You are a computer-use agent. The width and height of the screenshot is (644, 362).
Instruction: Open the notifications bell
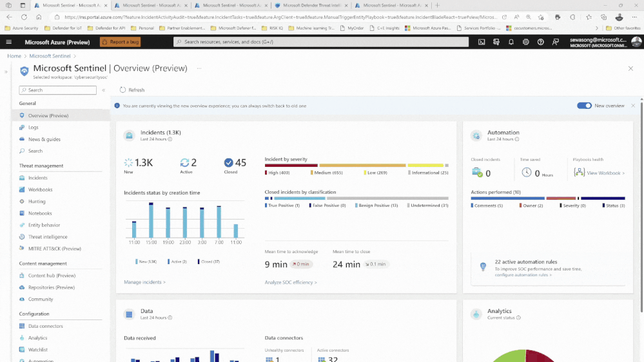coord(511,42)
